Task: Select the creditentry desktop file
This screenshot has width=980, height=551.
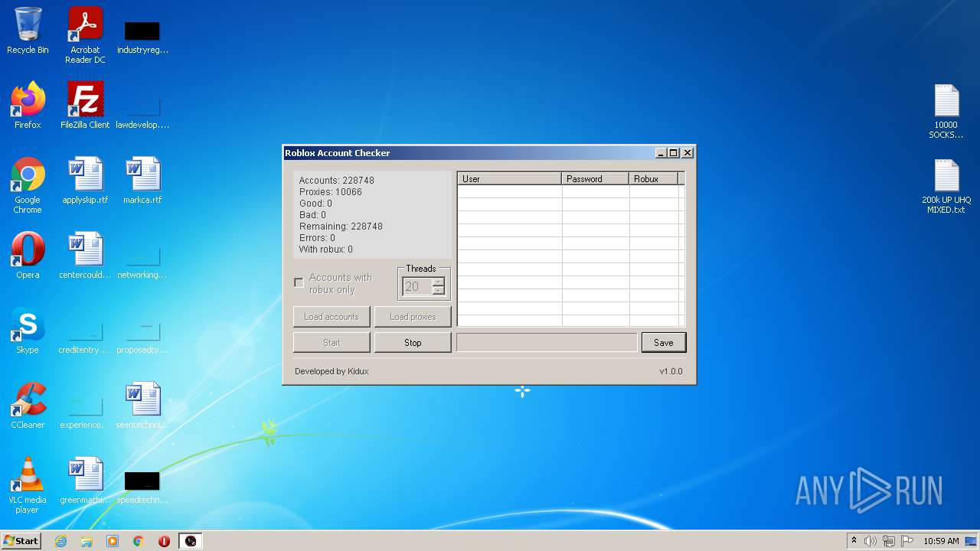Action: (85, 337)
